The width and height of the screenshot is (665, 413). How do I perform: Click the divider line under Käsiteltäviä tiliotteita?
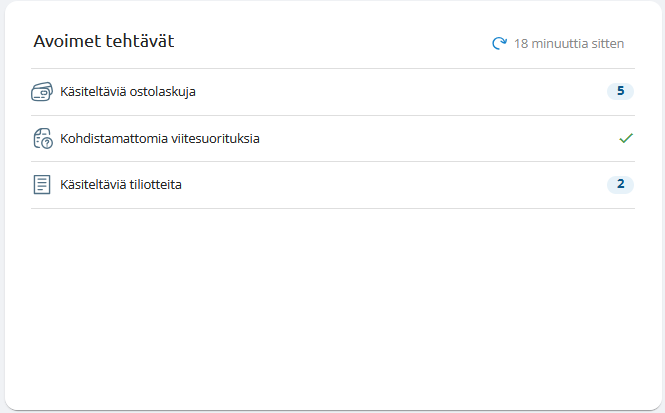(x=332, y=208)
